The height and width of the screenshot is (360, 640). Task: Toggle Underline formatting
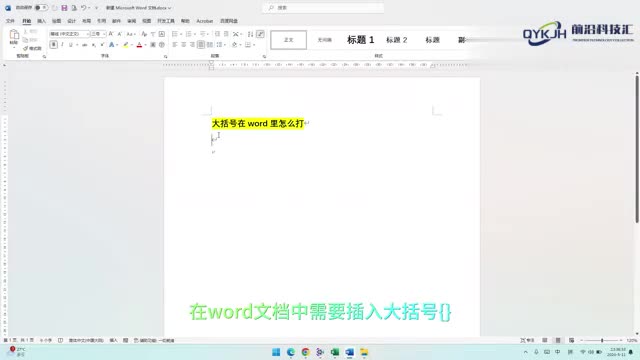tap(71, 44)
